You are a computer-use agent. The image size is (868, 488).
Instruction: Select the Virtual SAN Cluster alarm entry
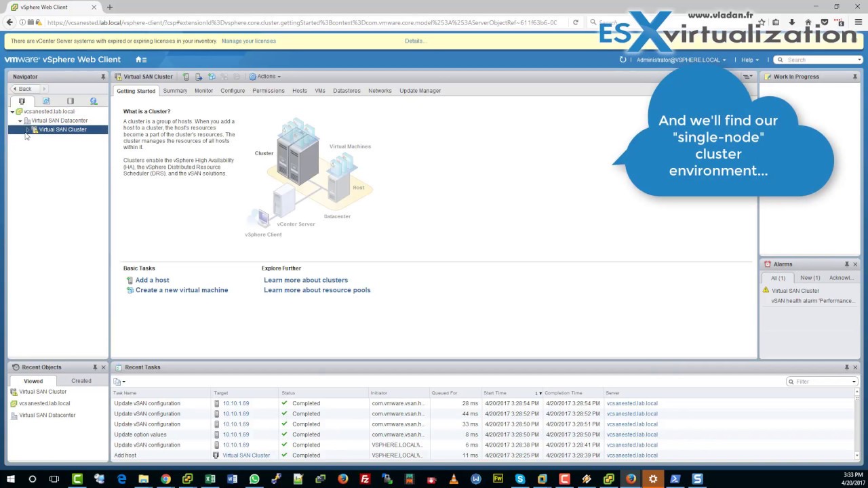(x=795, y=291)
